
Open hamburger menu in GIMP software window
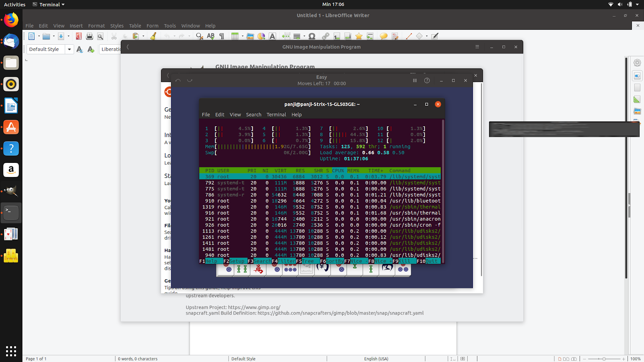(477, 47)
